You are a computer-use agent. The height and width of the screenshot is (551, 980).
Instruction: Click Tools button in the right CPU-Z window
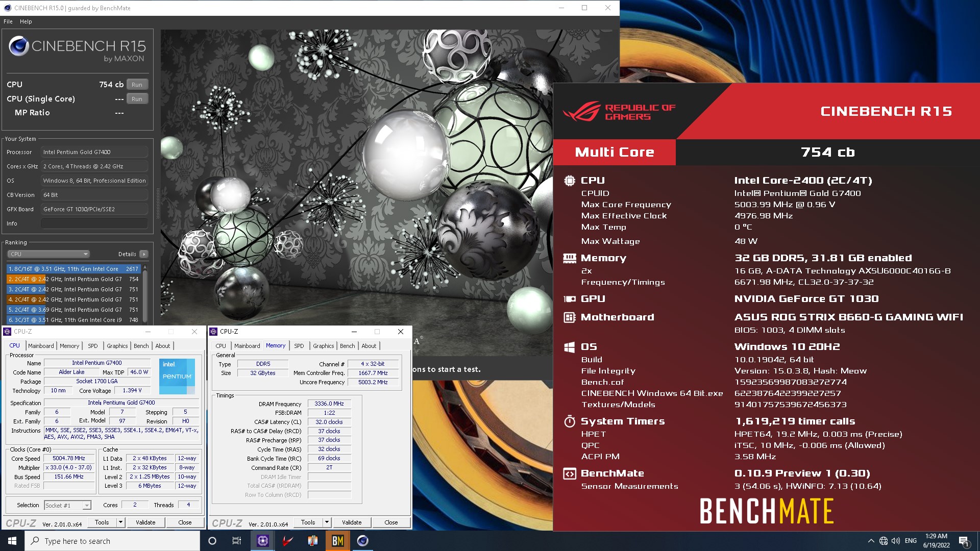click(308, 522)
